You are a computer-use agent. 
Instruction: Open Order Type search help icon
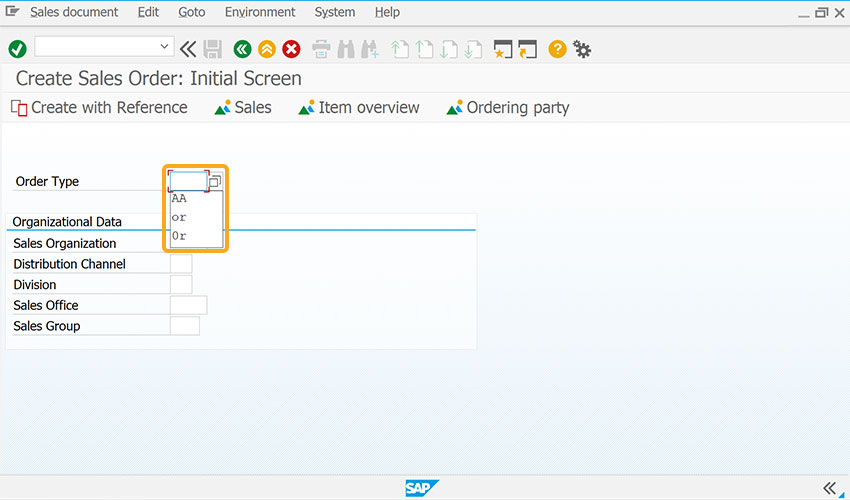(x=215, y=181)
